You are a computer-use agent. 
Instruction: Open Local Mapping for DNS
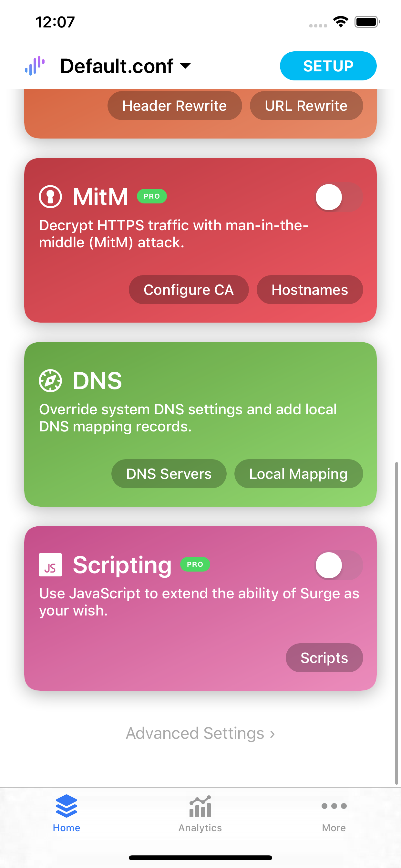pos(299,474)
